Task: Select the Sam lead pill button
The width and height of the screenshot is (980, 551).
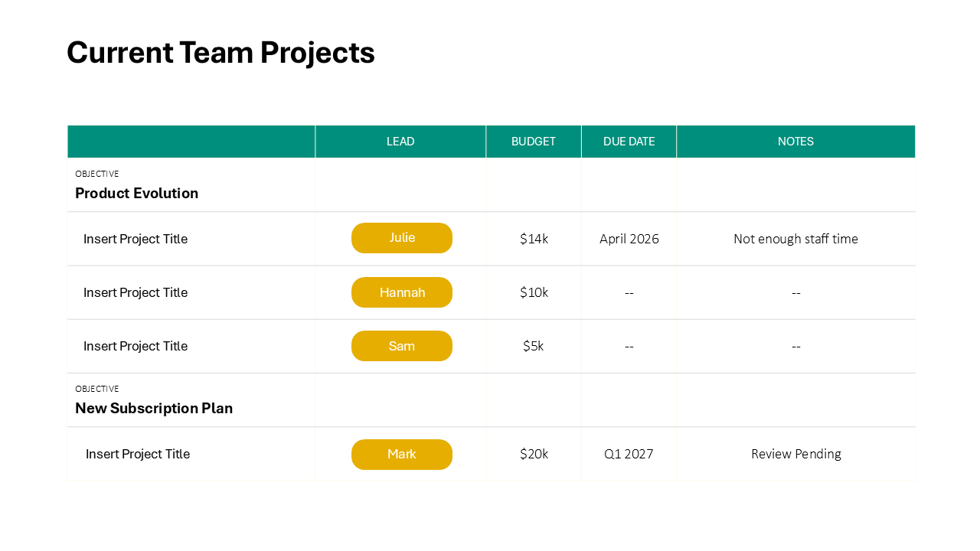Action: click(x=402, y=346)
